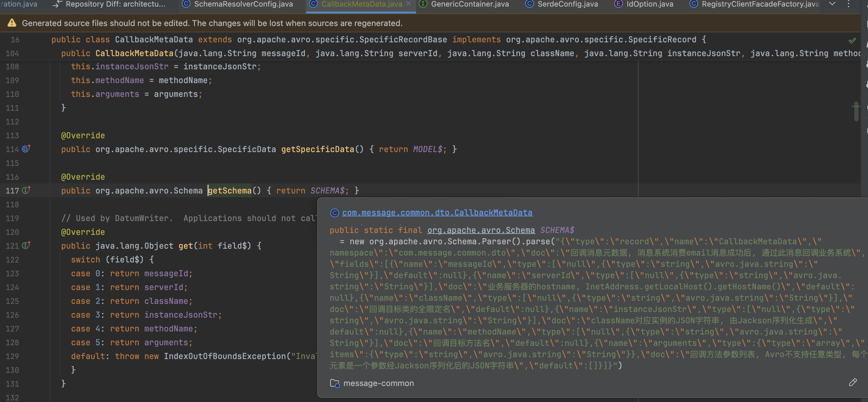
Task: Click the getSchema method name on line 117
Action: 230,191
